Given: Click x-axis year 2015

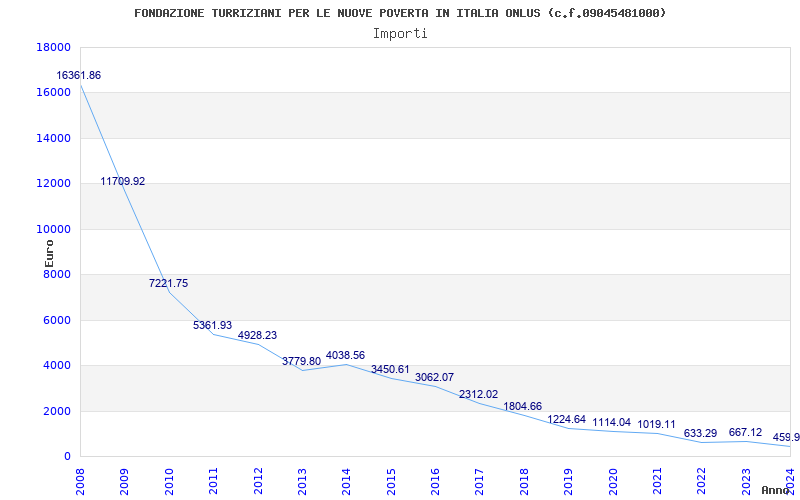Looking at the screenshot, I should pos(391,482).
